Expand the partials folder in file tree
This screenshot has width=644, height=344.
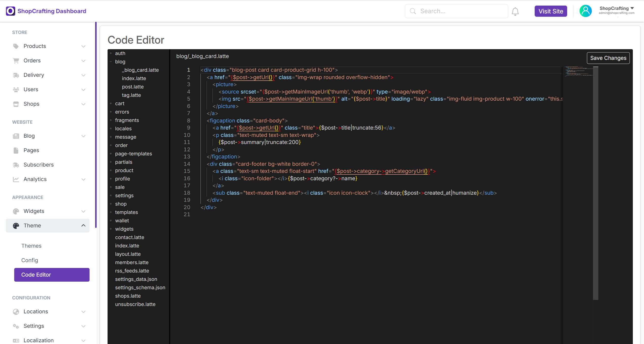pyautogui.click(x=111, y=162)
